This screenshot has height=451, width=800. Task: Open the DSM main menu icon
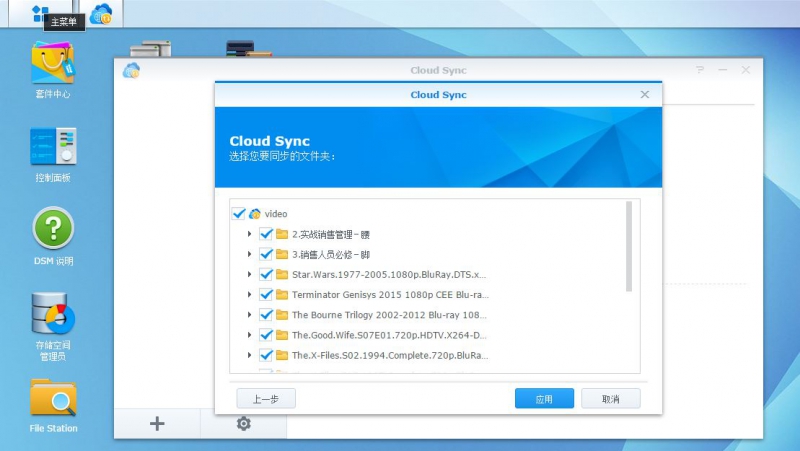click(40, 13)
